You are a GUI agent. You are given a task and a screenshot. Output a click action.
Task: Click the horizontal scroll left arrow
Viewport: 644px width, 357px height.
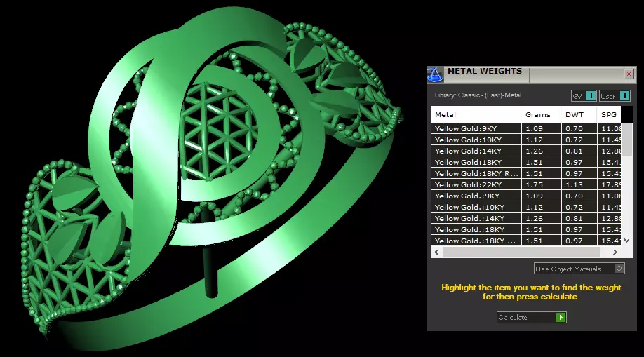coord(436,252)
